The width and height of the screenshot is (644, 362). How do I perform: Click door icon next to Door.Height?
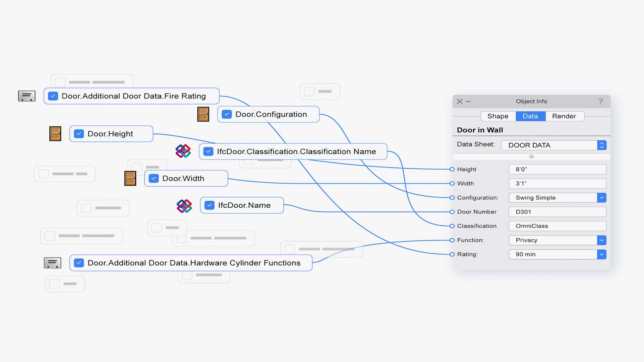55,134
